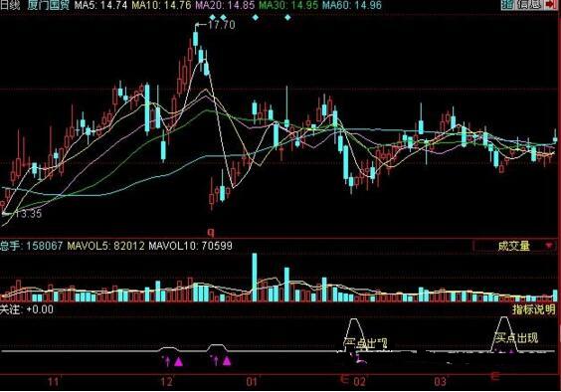
Task: Select the 日线 daily period label
Action: pyautogui.click(x=10, y=5)
